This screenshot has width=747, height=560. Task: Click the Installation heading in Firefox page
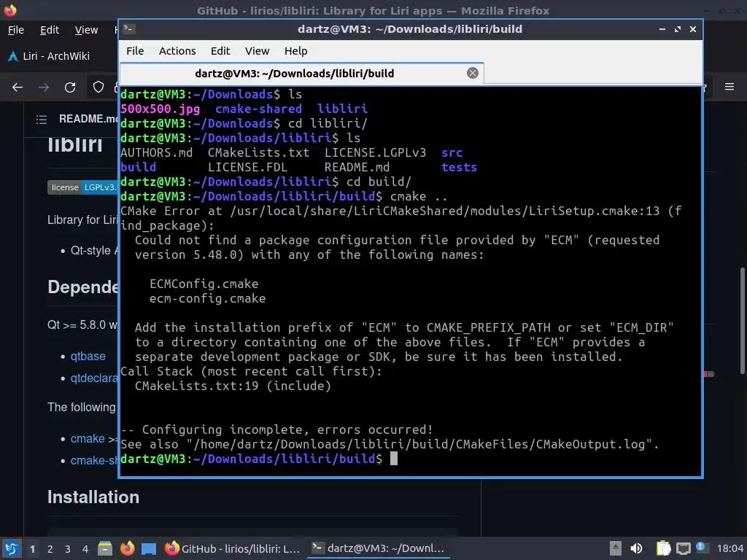pos(93,497)
